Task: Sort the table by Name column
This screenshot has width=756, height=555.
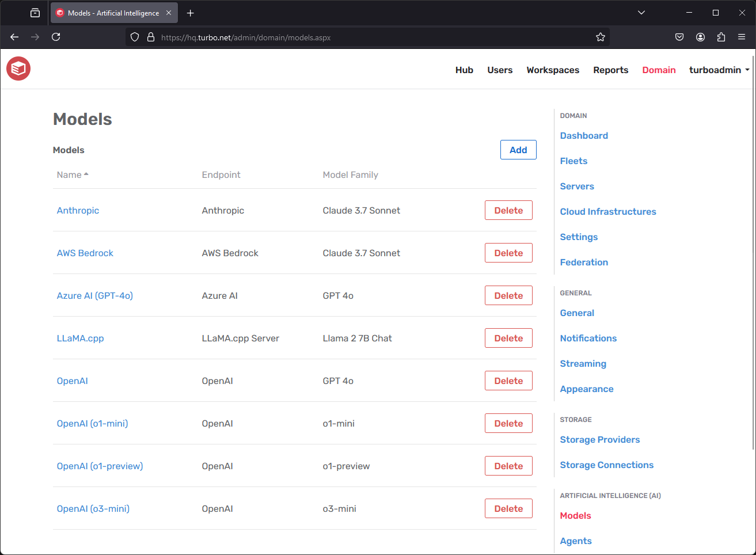Action: coord(73,175)
